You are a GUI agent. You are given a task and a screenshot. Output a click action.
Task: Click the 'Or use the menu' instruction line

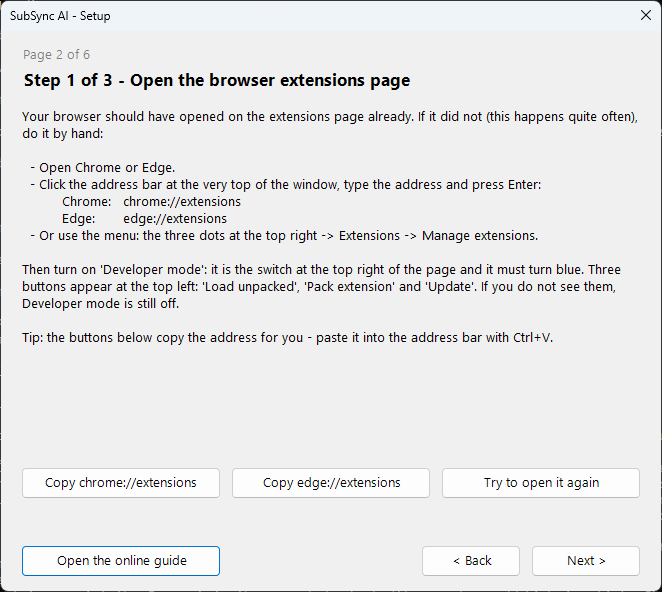pyautogui.click(x=284, y=236)
